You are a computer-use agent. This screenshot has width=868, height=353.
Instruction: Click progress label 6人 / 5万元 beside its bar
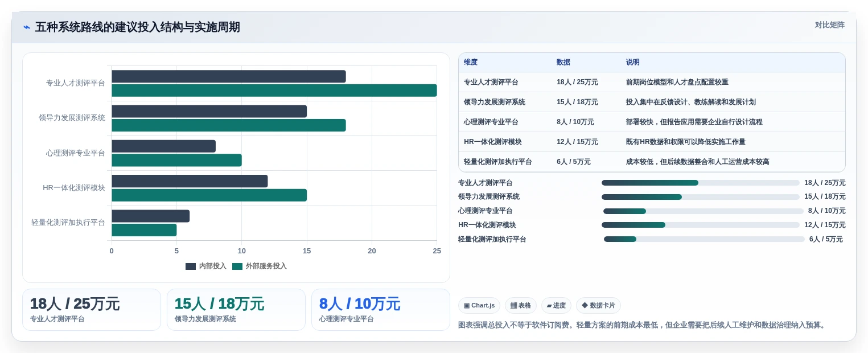click(x=826, y=239)
